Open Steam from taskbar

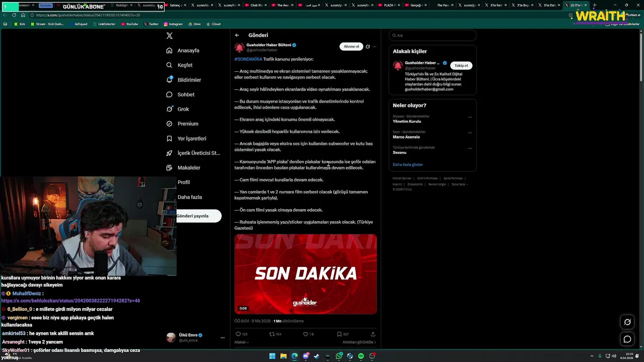(316, 356)
